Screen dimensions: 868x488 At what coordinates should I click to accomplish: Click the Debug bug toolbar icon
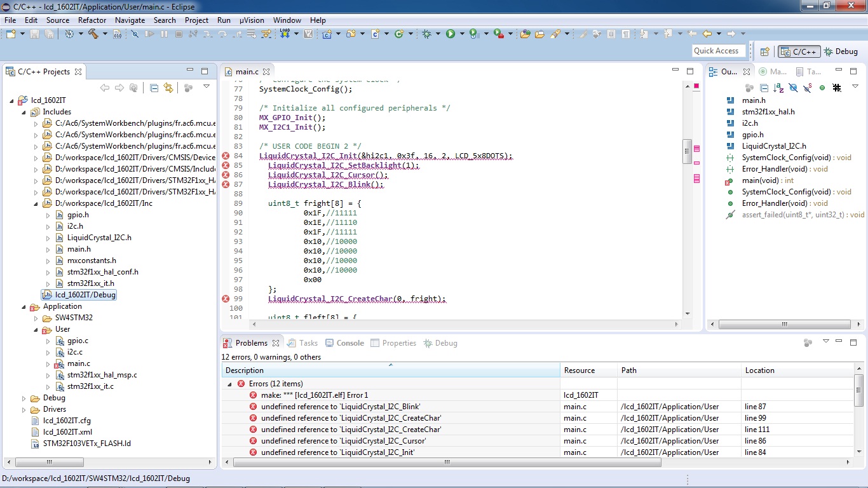[x=426, y=34]
